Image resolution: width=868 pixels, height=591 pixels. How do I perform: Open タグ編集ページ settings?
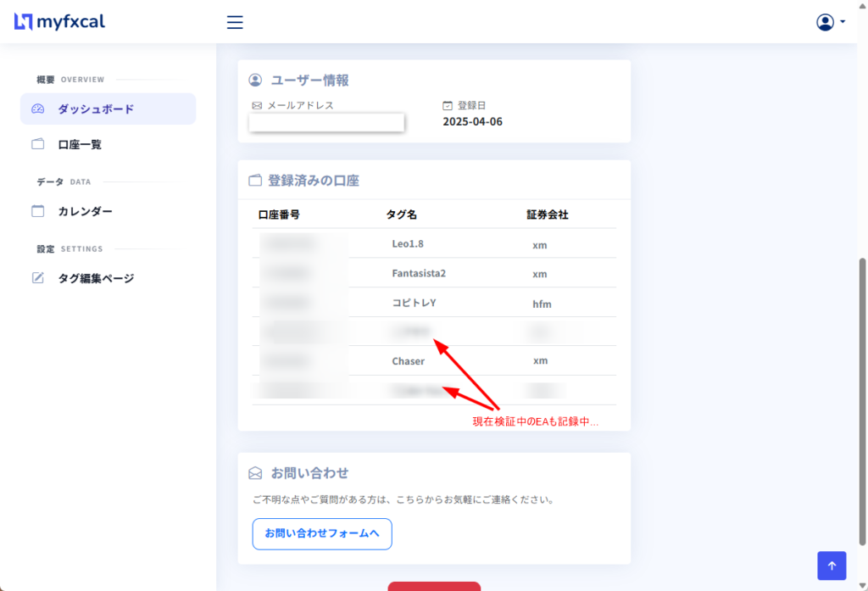(96, 278)
